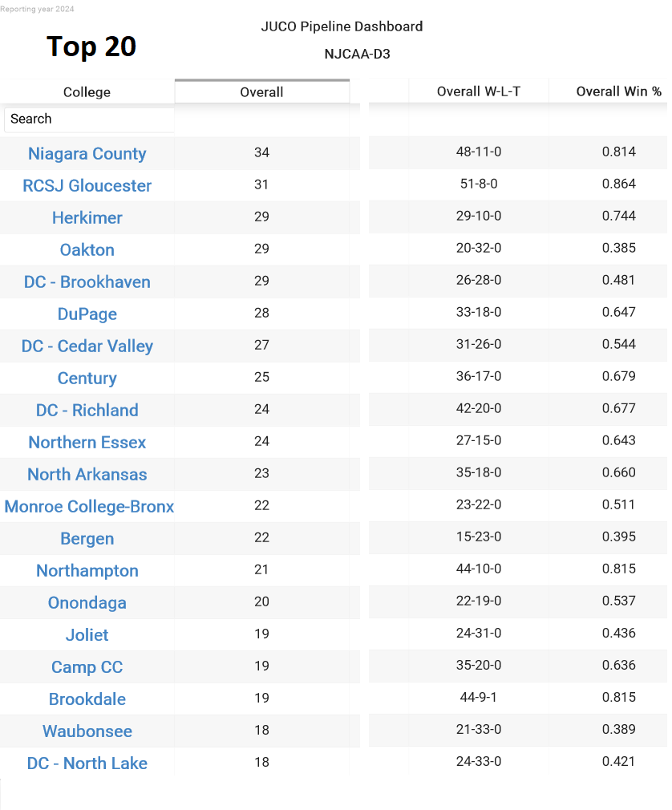
Task: Sort by Overall Win % header
Action: (618, 91)
